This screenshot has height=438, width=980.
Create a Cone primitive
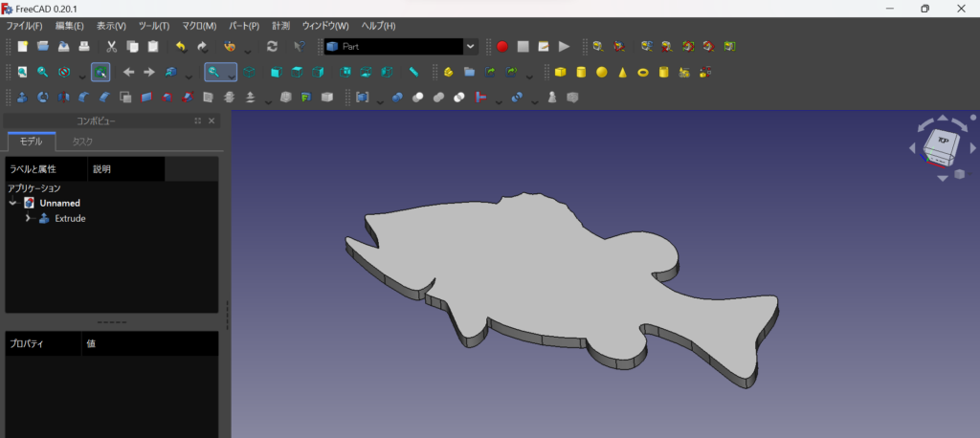pyautogui.click(x=622, y=73)
